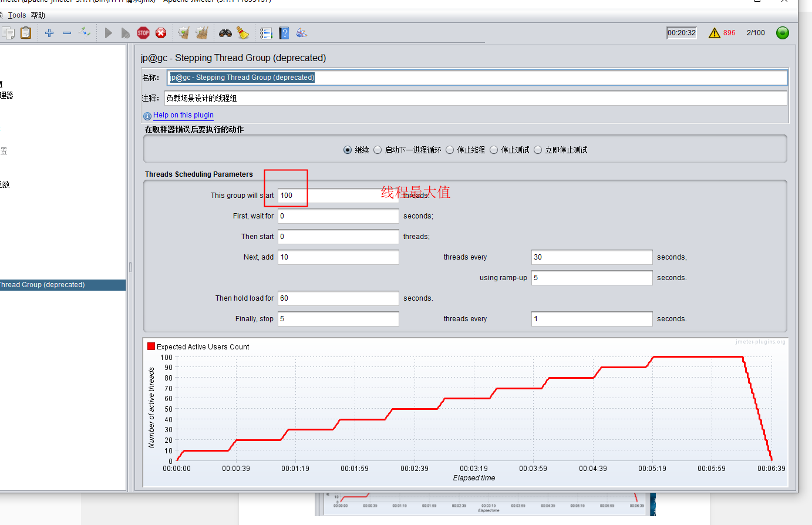Image resolution: width=812 pixels, height=525 pixels.
Task: Click the split-pane divider collapse handle
Action: coord(130,267)
